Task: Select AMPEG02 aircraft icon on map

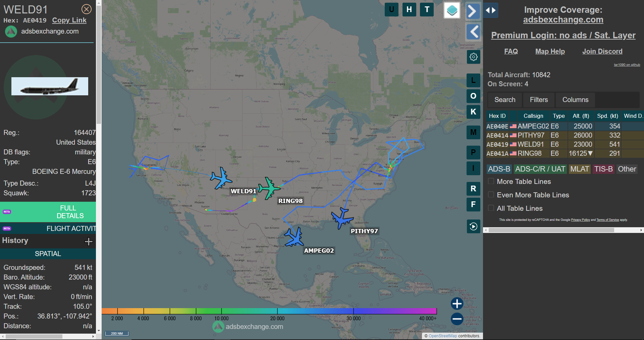Action: tap(294, 237)
